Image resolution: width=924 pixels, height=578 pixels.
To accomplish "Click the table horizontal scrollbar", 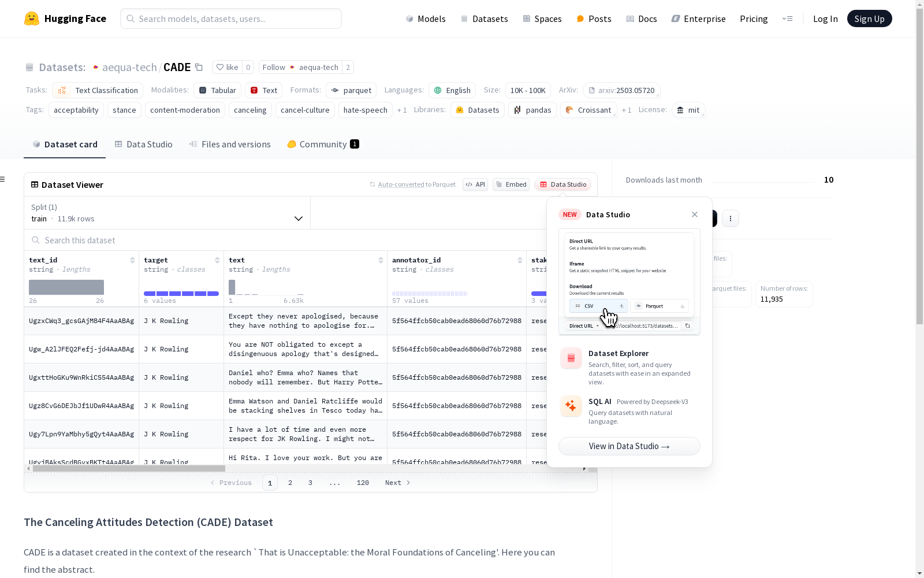I will (129, 468).
